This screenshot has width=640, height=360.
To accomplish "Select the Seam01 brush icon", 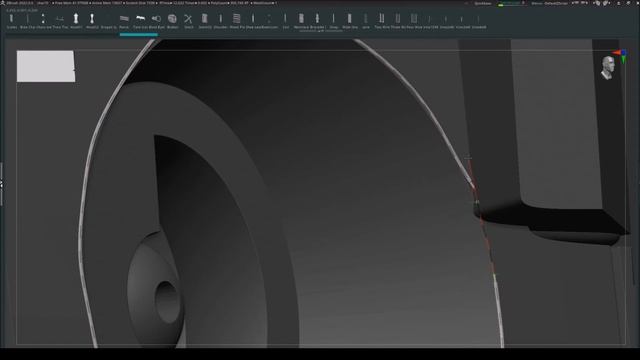I will point(204,19).
